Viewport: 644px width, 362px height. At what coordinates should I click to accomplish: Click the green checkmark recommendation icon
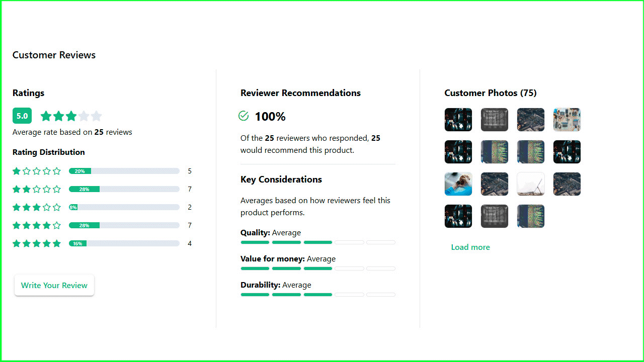coord(244,116)
